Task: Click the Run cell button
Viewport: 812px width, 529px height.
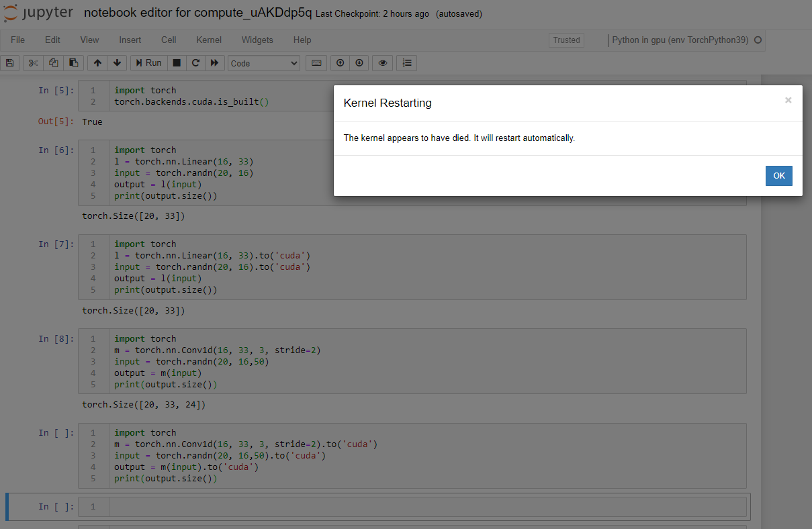Action: (x=148, y=63)
